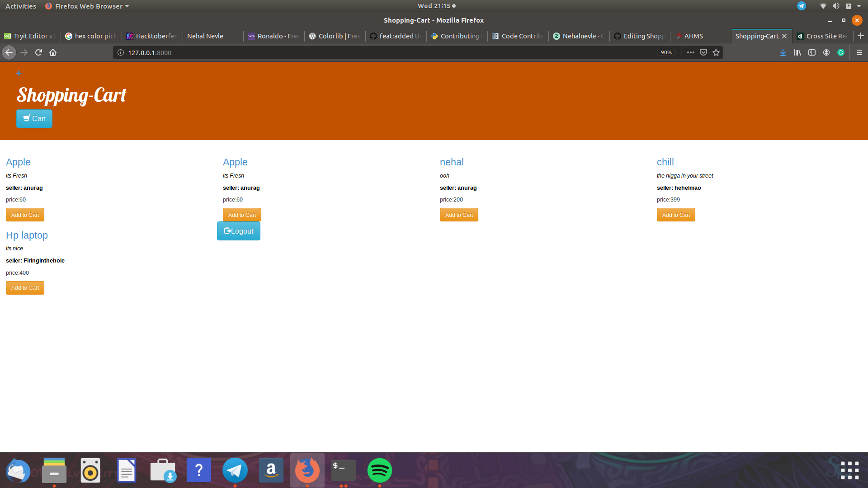
Task: Toggle the sidebar view
Action: click(x=812, y=52)
